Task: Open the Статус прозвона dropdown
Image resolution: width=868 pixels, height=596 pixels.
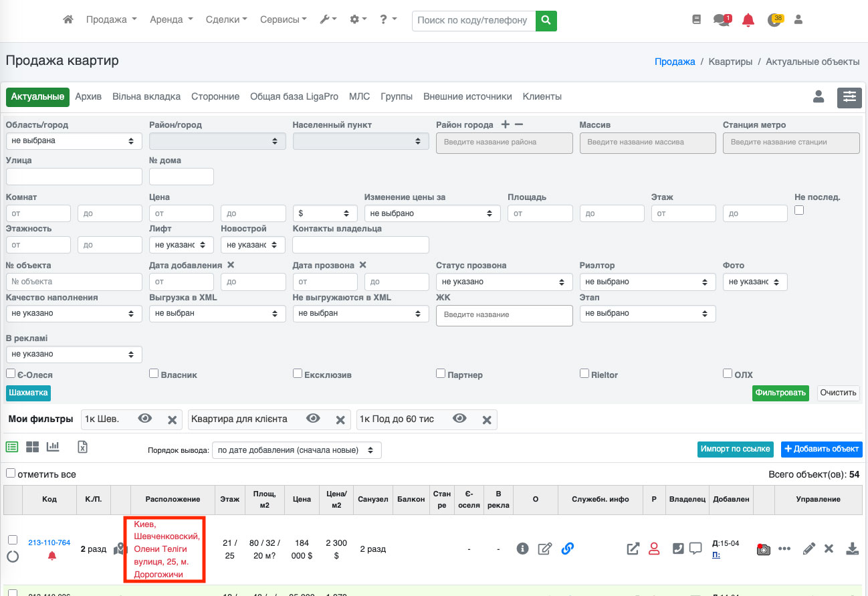Action: (x=504, y=282)
